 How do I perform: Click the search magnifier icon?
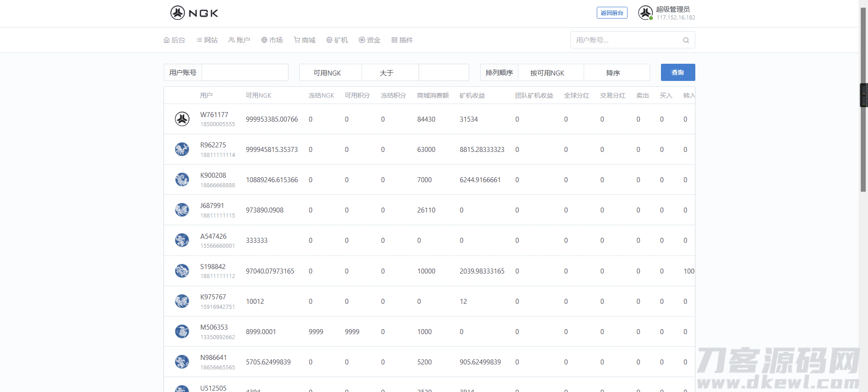[x=686, y=40]
